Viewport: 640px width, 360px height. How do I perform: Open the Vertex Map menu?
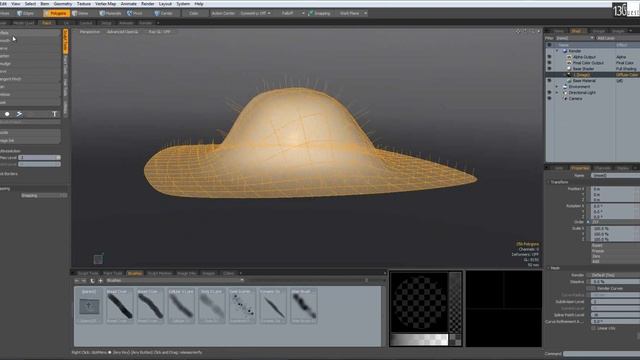(106, 4)
